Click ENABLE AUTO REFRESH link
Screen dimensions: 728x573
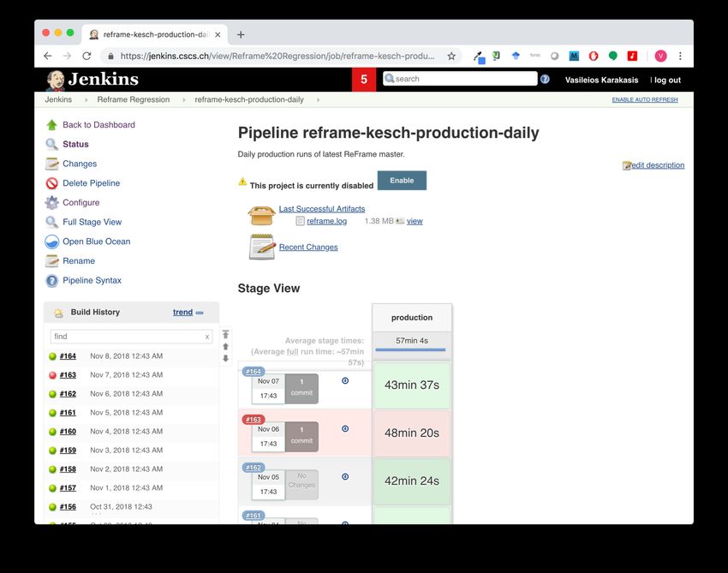coord(645,100)
